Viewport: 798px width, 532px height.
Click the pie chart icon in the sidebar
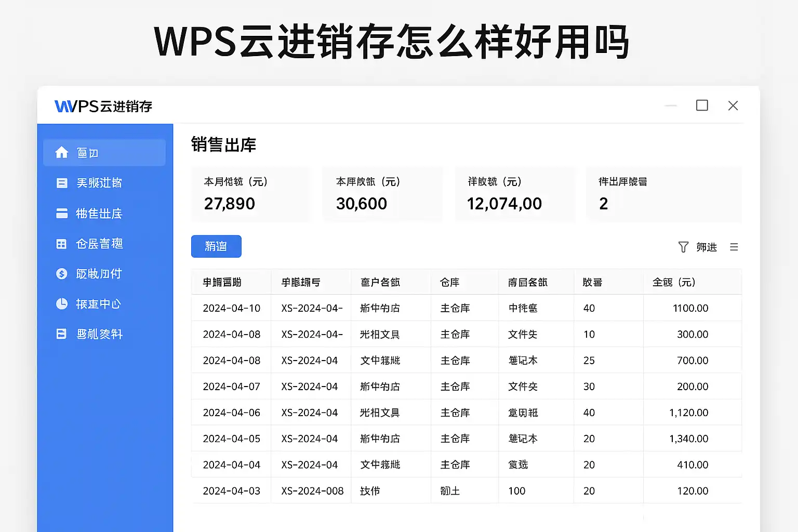click(x=62, y=304)
